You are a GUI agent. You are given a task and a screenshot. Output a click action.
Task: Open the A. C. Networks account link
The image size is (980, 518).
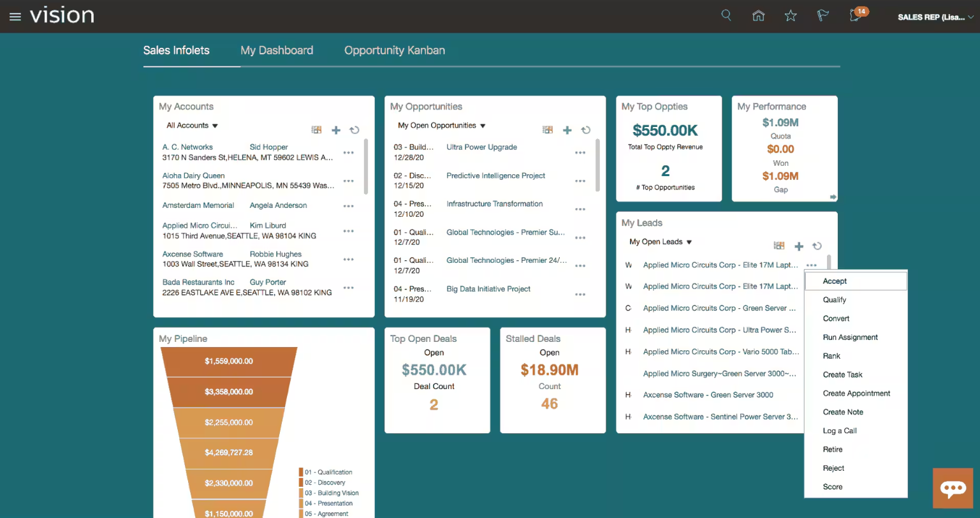(187, 147)
